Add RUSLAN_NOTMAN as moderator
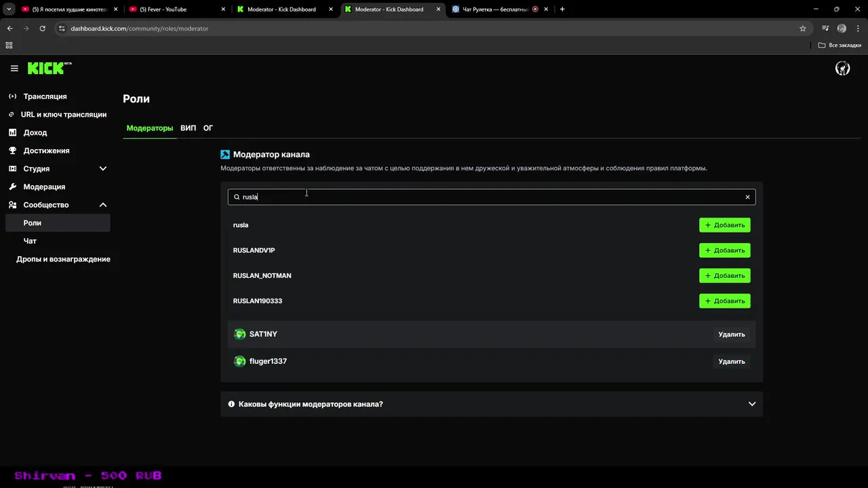 pos(725,276)
